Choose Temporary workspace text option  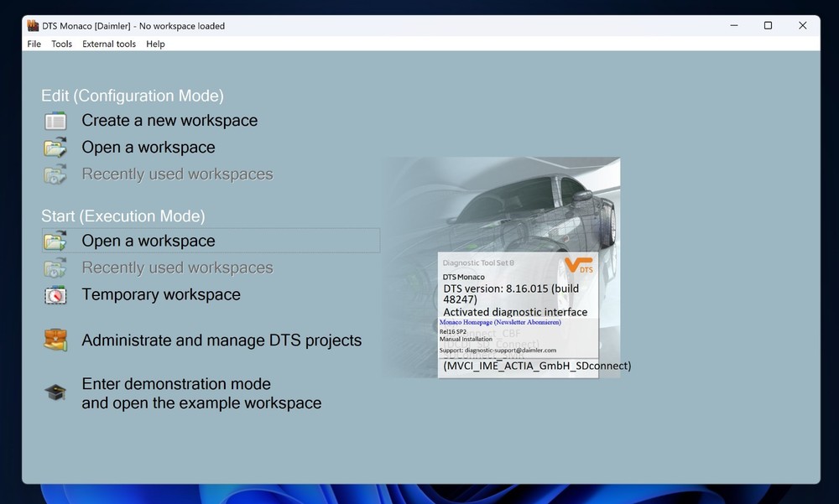(161, 295)
